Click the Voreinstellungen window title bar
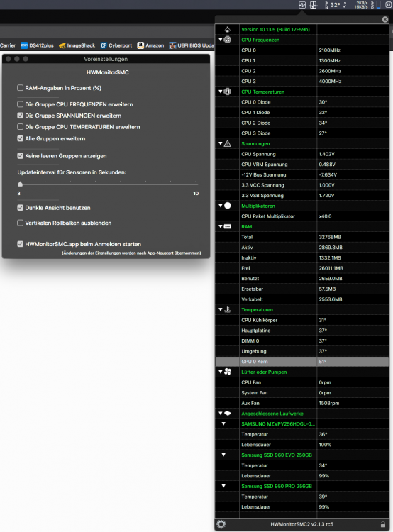This screenshot has width=393, height=532. (x=106, y=59)
